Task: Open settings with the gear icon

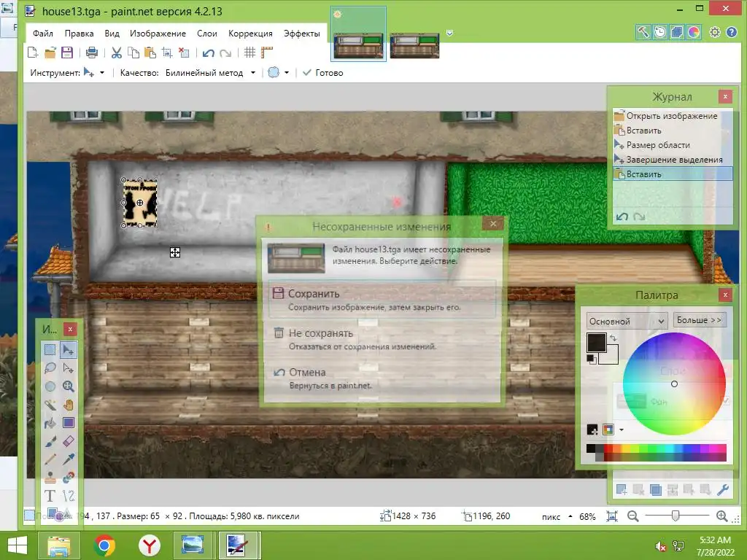Action: (x=715, y=32)
